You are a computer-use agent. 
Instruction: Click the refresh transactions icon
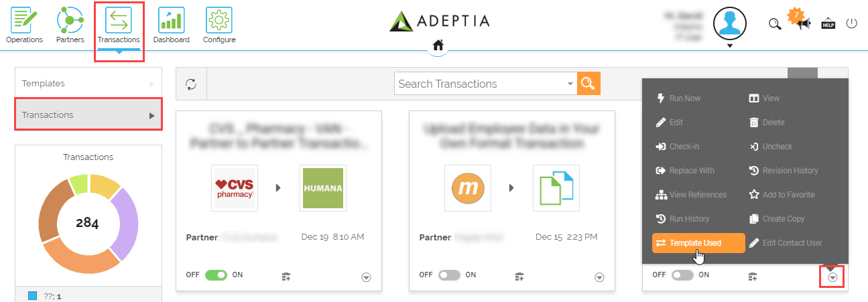tap(191, 84)
